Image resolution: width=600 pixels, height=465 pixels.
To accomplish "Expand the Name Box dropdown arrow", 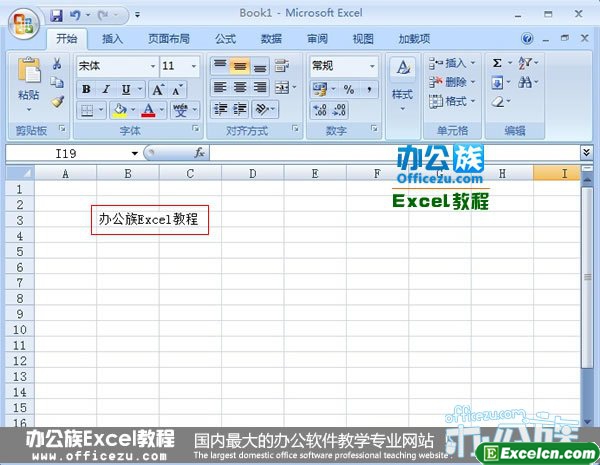I will pyautogui.click(x=135, y=153).
